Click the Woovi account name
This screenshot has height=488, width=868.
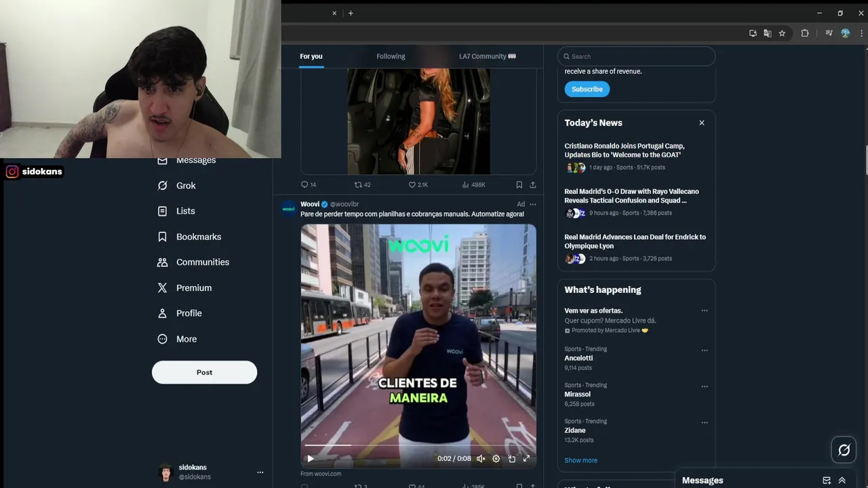pyautogui.click(x=310, y=204)
